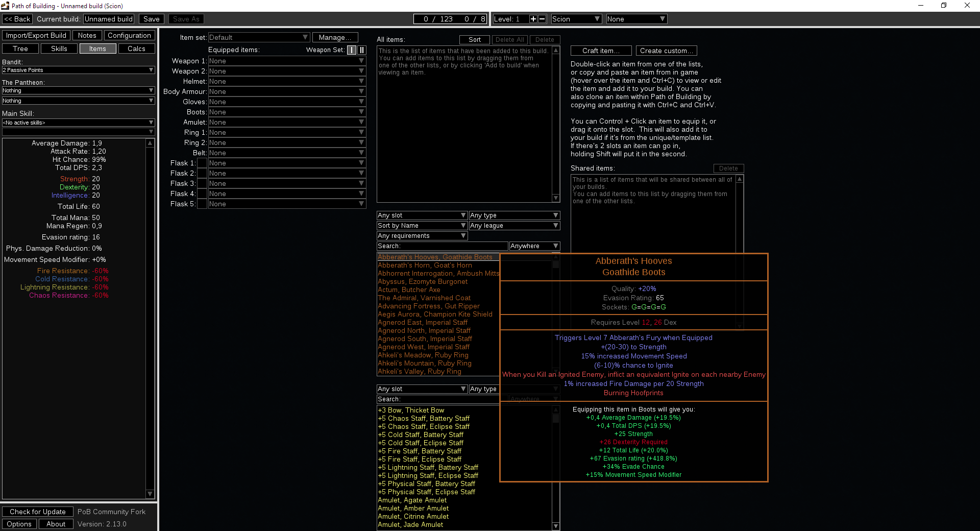Viewport: 980px width, 531px height.
Task: Open the Scion class dropdown
Action: pos(576,19)
